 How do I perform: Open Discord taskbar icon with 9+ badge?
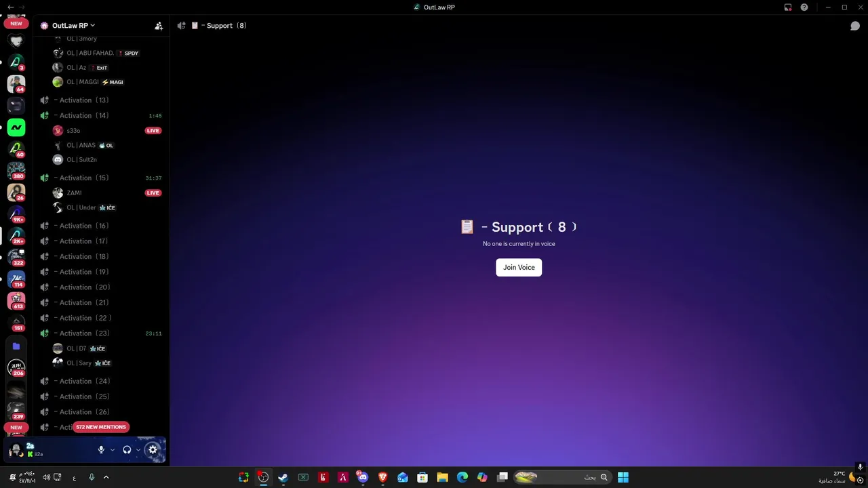click(x=363, y=477)
